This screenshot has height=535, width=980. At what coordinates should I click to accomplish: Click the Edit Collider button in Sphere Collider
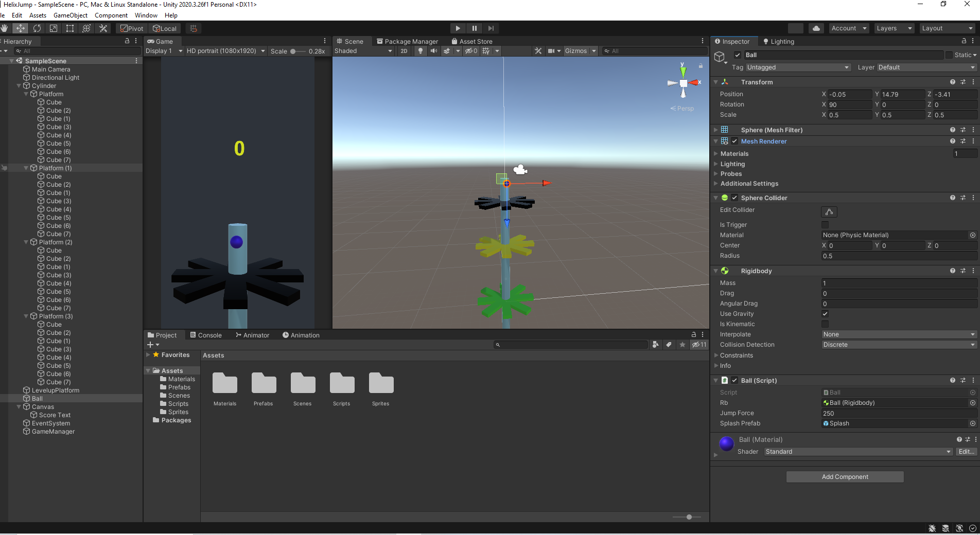(829, 211)
